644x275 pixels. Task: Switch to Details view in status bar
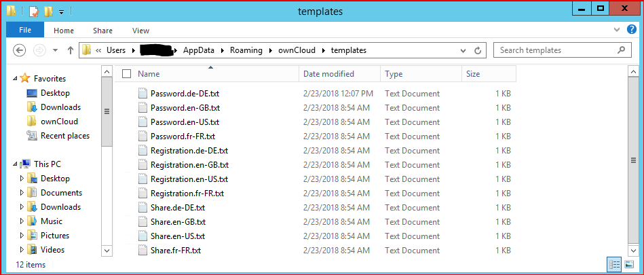(x=614, y=264)
